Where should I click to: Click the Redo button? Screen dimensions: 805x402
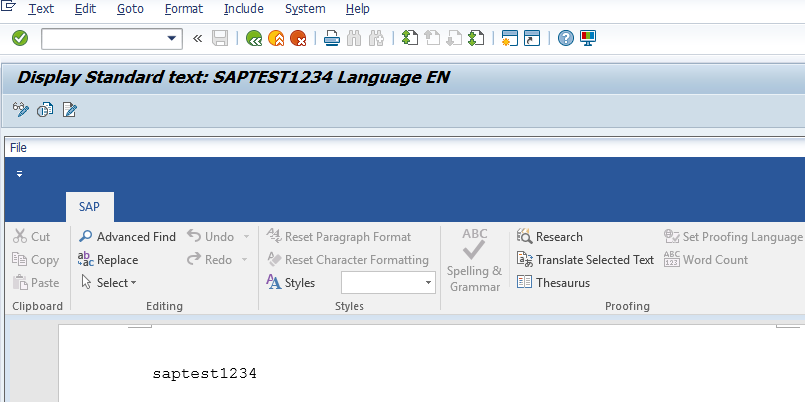click(209, 260)
